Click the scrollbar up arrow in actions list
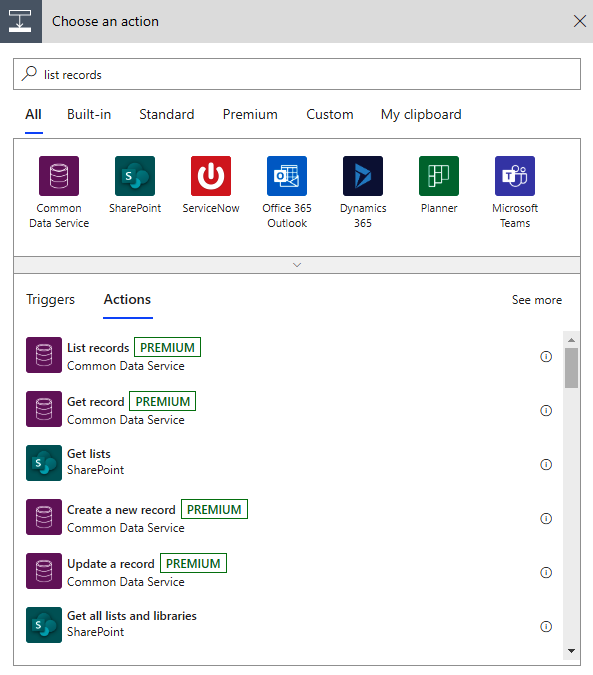The image size is (593, 675). pos(571,340)
